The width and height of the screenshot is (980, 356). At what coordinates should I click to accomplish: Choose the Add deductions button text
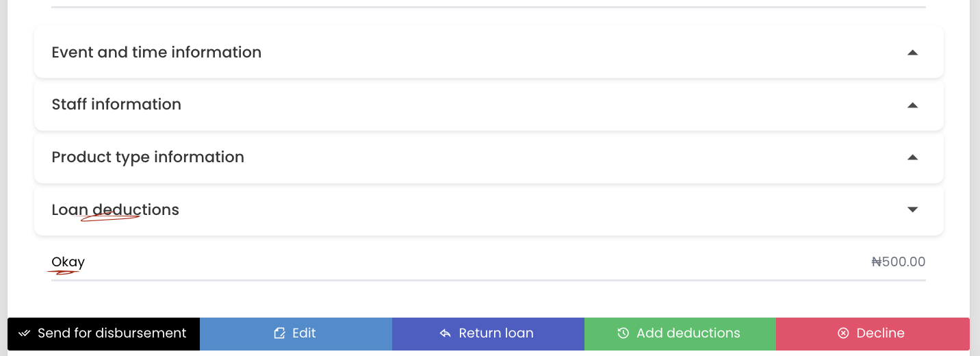pos(688,333)
